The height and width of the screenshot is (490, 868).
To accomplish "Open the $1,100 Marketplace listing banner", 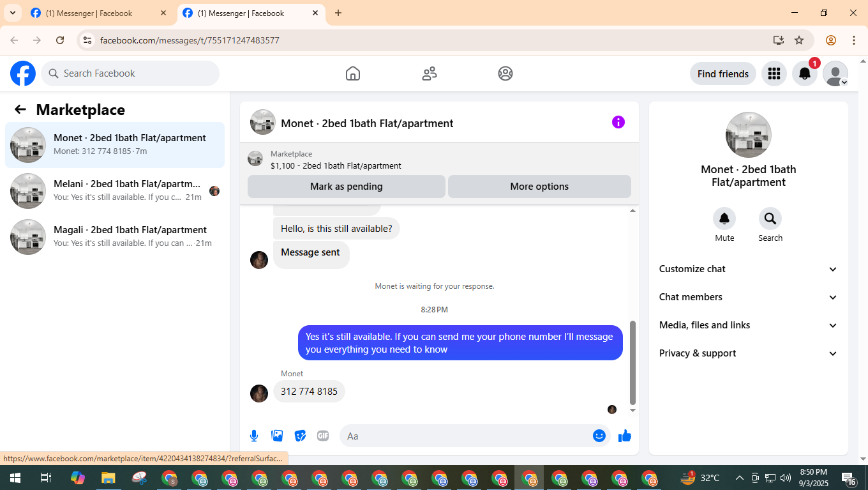I will tap(439, 159).
